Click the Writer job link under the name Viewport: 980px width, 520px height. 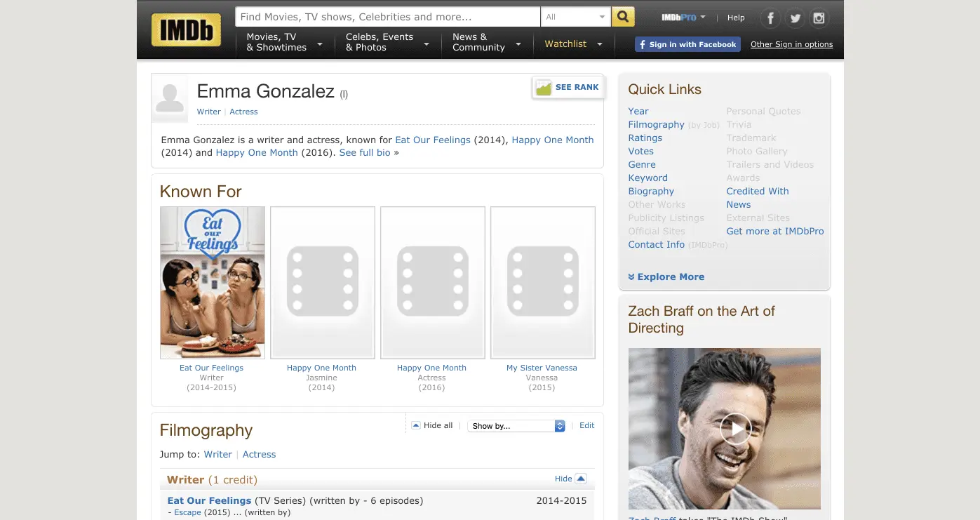coord(209,112)
